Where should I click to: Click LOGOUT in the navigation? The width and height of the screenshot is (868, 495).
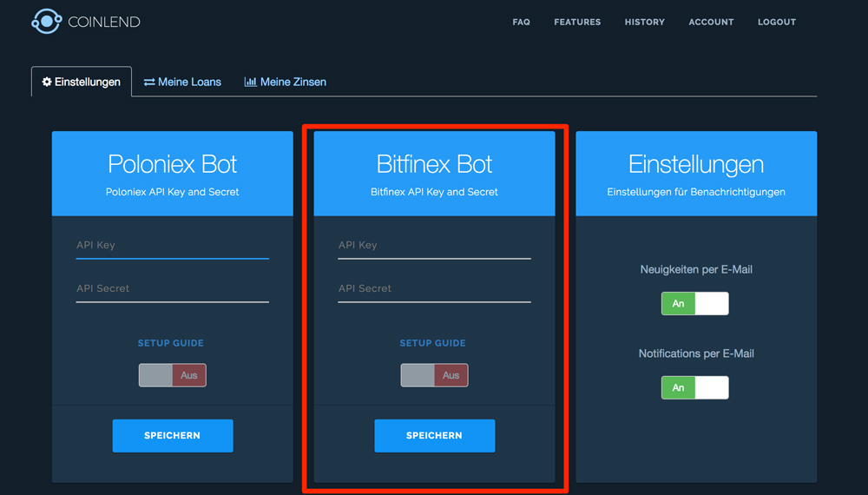[777, 23]
